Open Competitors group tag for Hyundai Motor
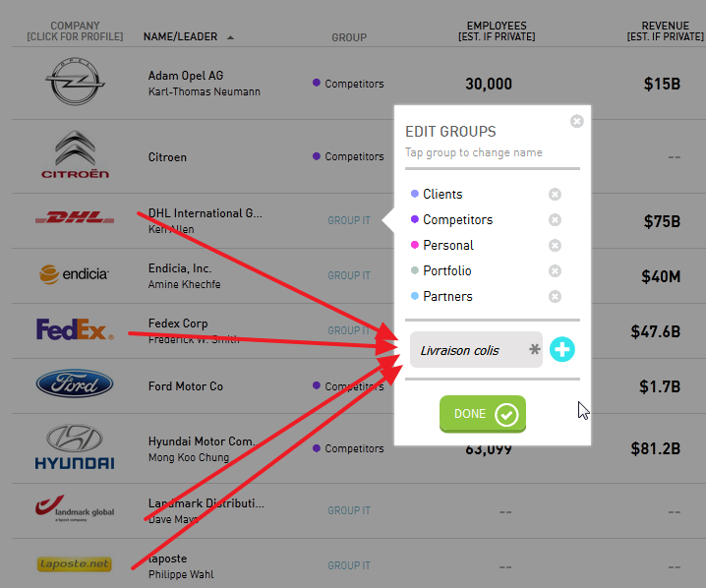The image size is (706, 588). 348,448
